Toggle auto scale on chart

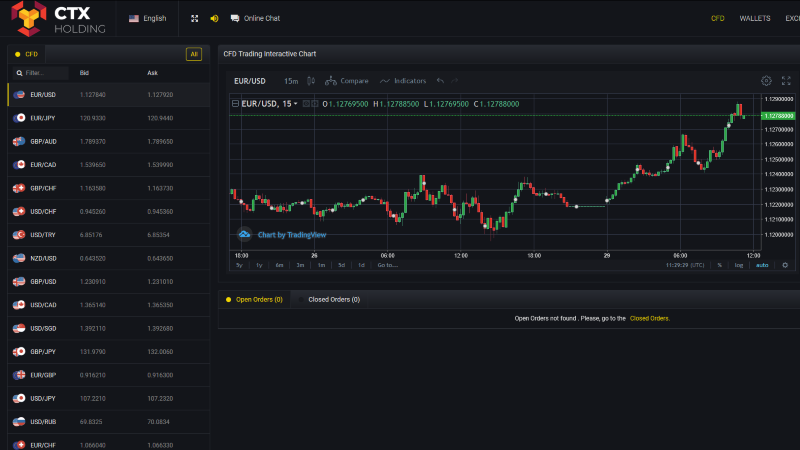pos(762,265)
